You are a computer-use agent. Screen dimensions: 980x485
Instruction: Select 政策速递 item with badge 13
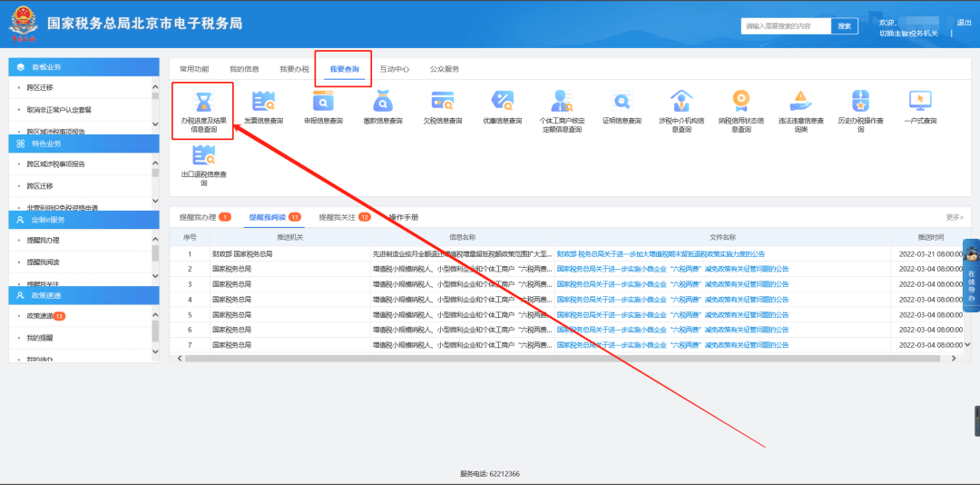(x=45, y=316)
